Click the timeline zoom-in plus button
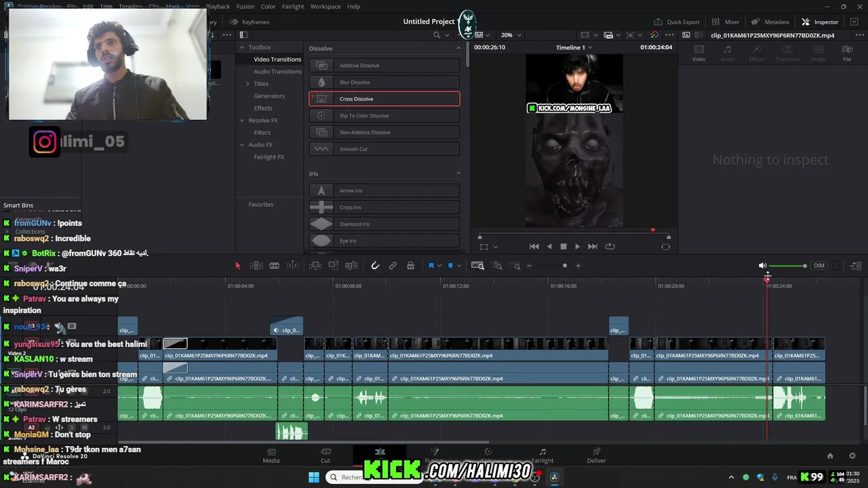The image size is (868, 488). tap(578, 266)
